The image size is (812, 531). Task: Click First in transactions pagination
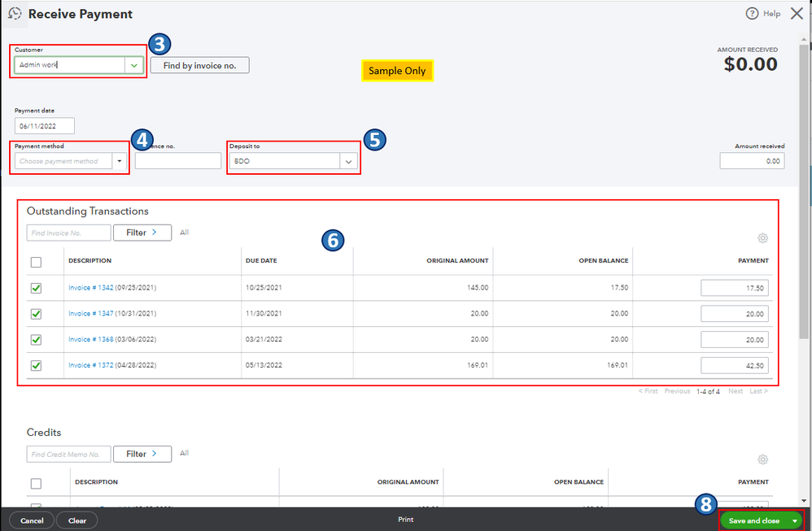648,391
